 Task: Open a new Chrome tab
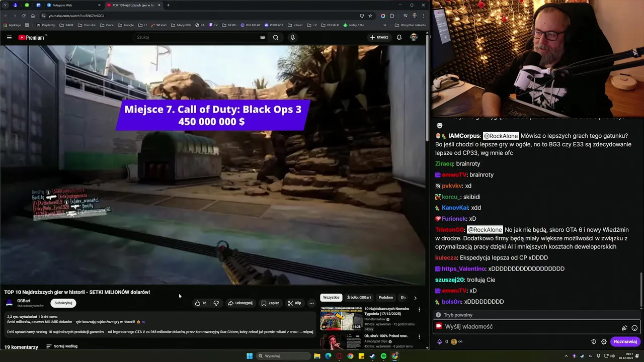(x=168, y=5)
